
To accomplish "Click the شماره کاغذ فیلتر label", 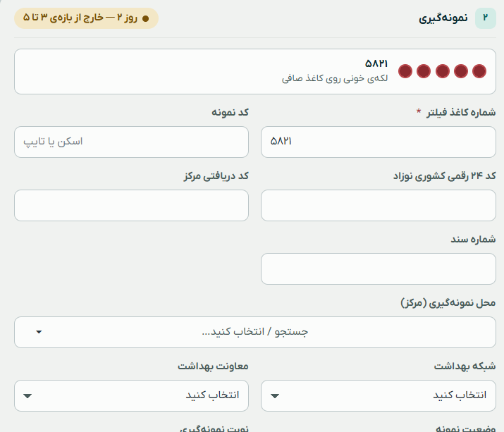I will [461, 112].
